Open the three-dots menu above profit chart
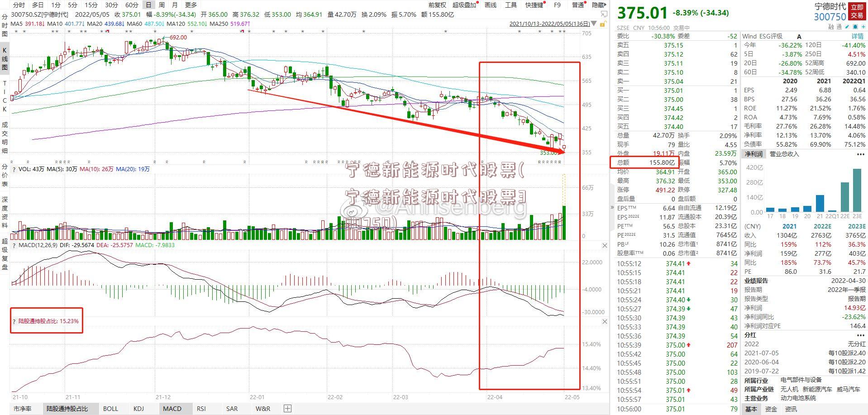 coord(860,154)
